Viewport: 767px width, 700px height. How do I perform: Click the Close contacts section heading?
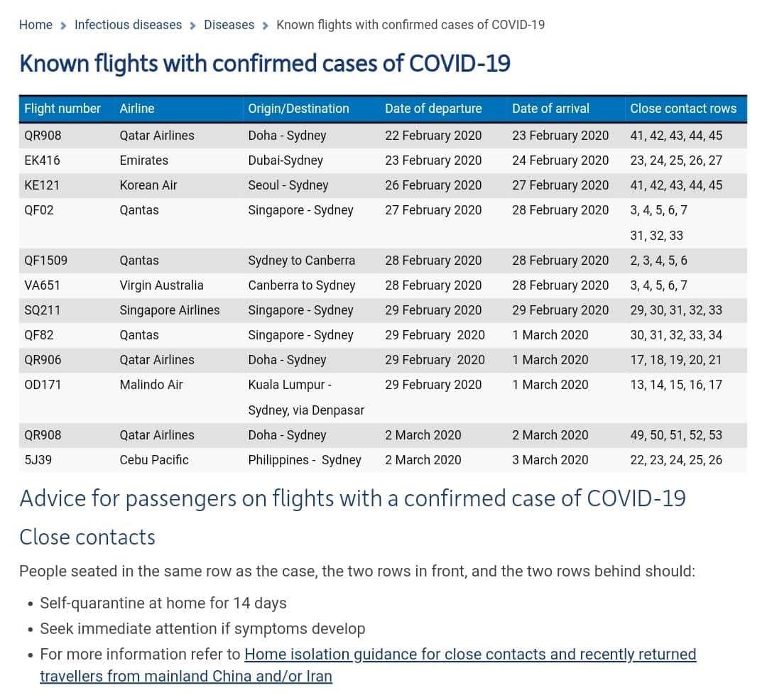(87, 537)
